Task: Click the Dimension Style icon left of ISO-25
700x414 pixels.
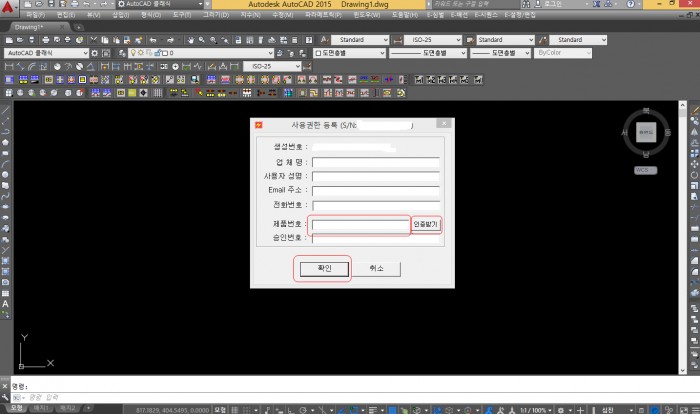Action: coord(398,40)
